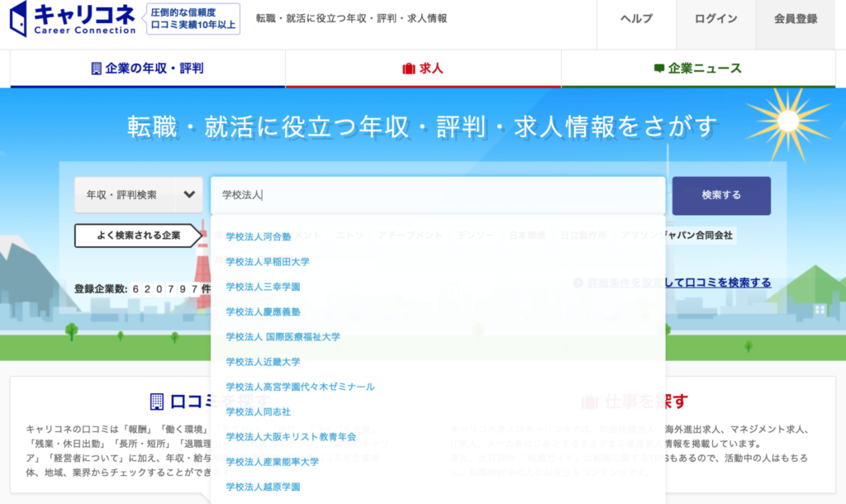
Task: Click アマゾンジャパン合同会社 popular company link
Action: coord(677,235)
